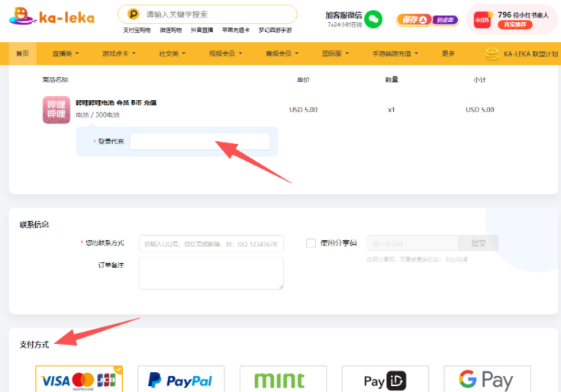Open KA-LEKA 联盟计划 link

pos(530,54)
